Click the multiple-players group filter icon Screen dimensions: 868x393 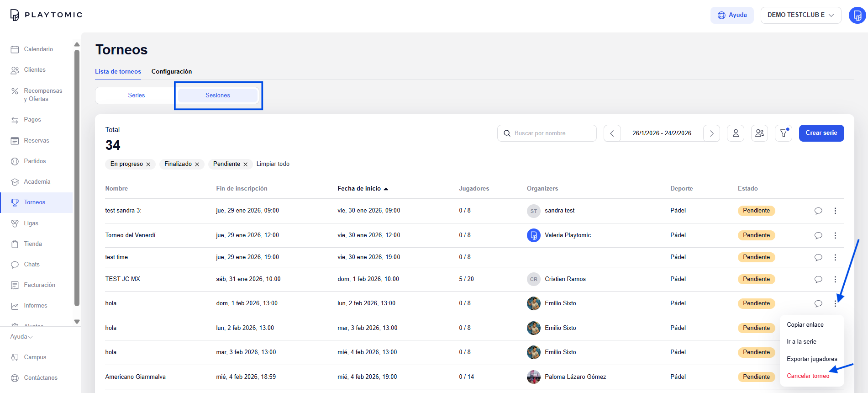[x=759, y=133]
